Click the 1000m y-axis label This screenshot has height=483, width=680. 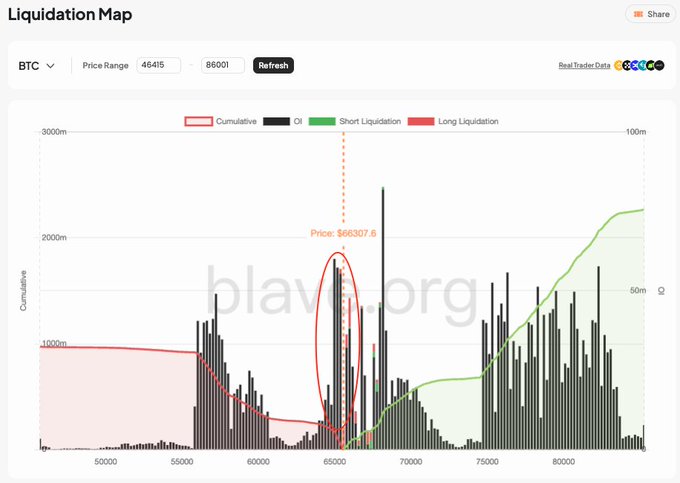point(54,343)
